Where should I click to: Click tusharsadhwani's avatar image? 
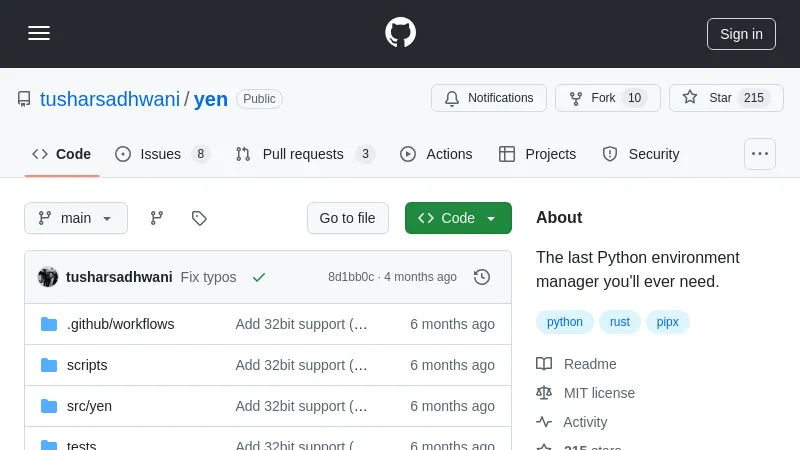point(48,277)
